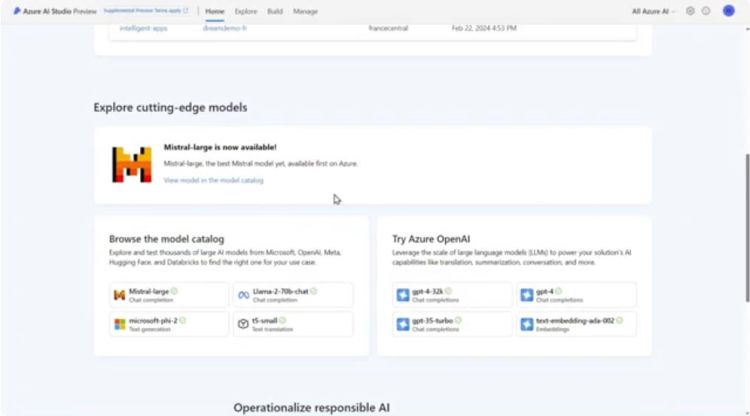Open the dreamdemo-fr resource link
The width and height of the screenshot is (750, 416).
pyautogui.click(x=225, y=28)
